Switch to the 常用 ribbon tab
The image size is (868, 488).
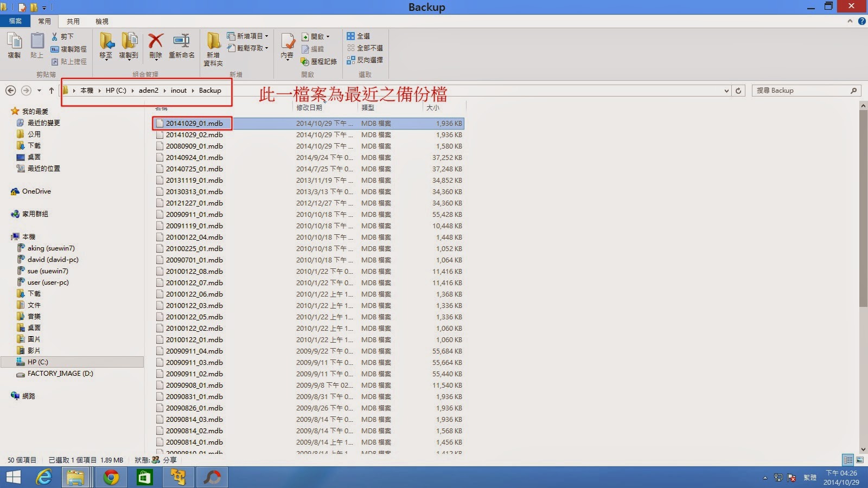(x=44, y=21)
